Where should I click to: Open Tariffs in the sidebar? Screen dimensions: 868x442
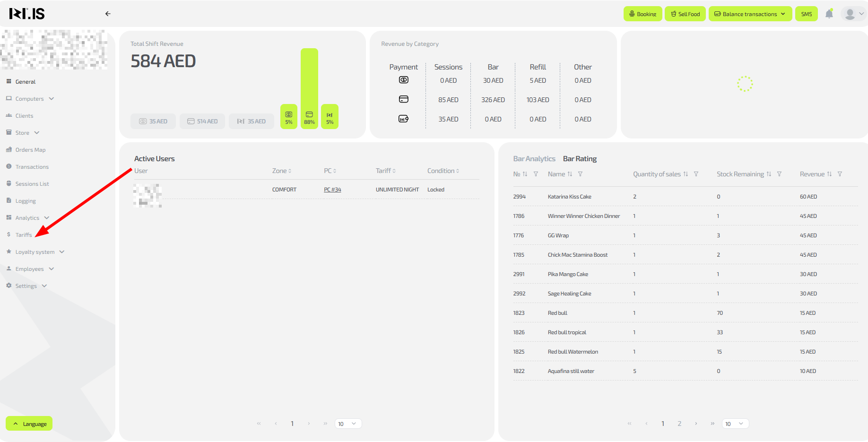(x=24, y=235)
